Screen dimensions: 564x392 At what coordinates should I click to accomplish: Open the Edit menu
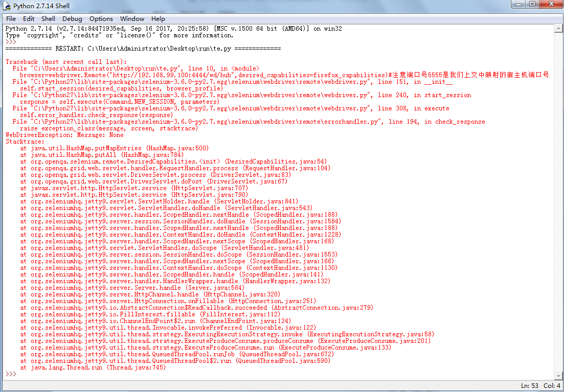click(29, 19)
